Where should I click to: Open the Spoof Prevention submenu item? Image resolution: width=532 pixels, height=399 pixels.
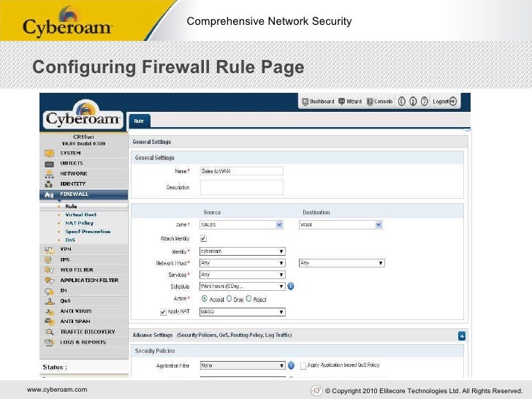click(x=88, y=232)
